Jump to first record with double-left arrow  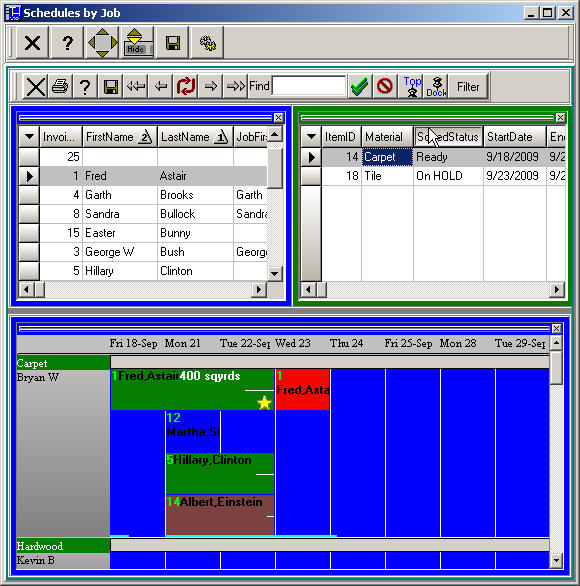tap(135, 87)
